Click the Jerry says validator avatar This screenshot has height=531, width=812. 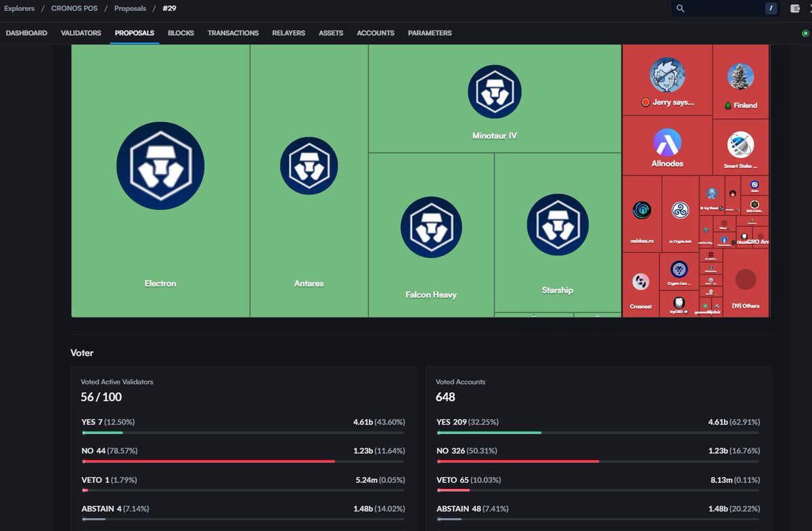tap(667, 75)
